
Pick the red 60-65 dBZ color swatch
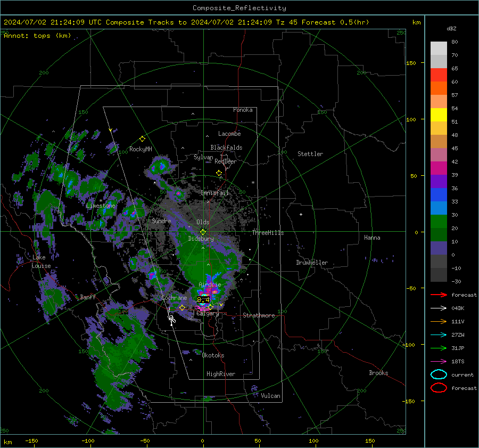pyautogui.click(x=439, y=75)
